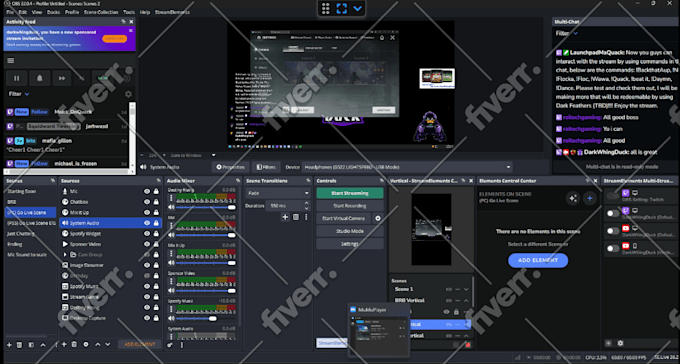Open Activity feed Filter dropdown
This screenshot has height=364, width=680.
click(19, 94)
